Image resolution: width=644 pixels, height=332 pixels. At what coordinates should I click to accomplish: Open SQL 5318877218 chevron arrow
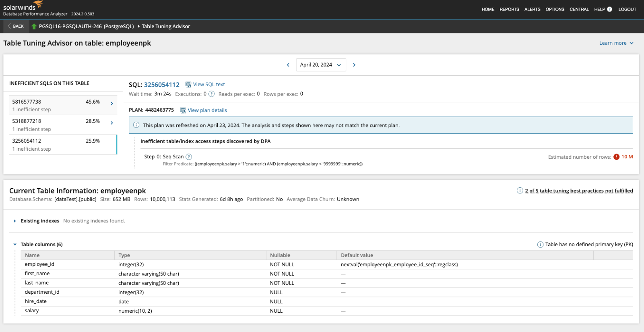[x=111, y=123]
